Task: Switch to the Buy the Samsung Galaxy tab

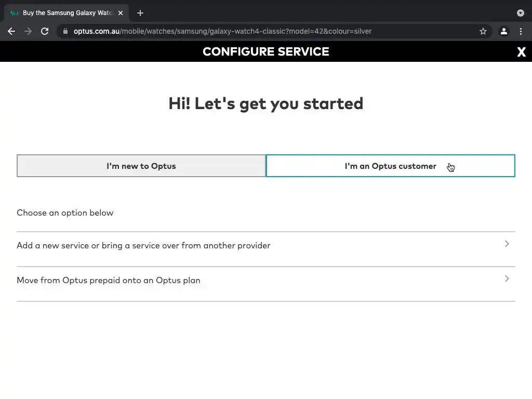Action: [66, 13]
